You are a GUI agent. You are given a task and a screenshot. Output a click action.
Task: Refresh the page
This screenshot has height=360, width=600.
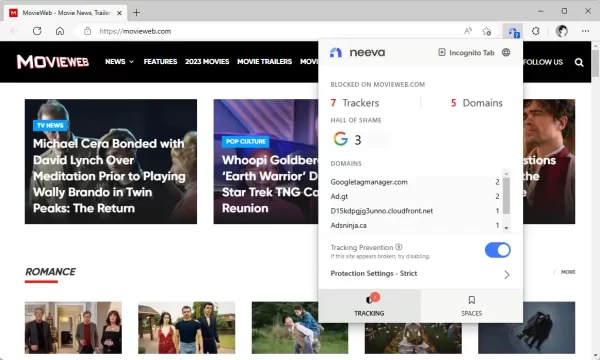click(37, 31)
